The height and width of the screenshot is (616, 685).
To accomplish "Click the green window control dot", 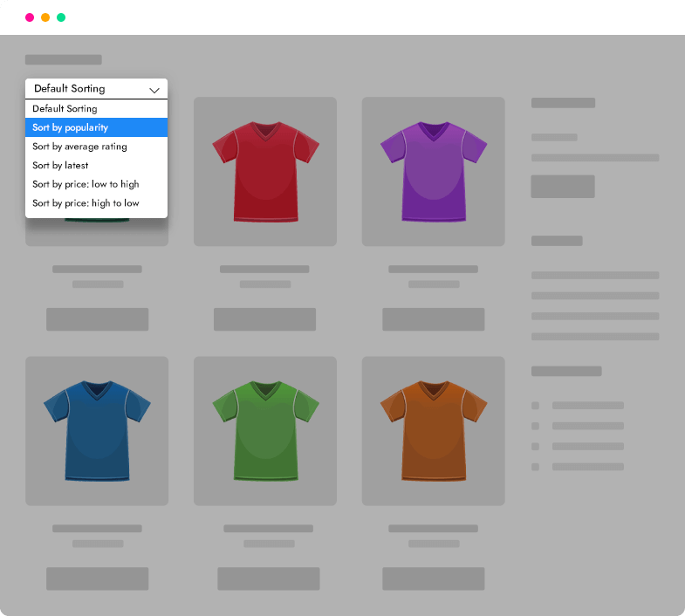I will tap(61, 17).
